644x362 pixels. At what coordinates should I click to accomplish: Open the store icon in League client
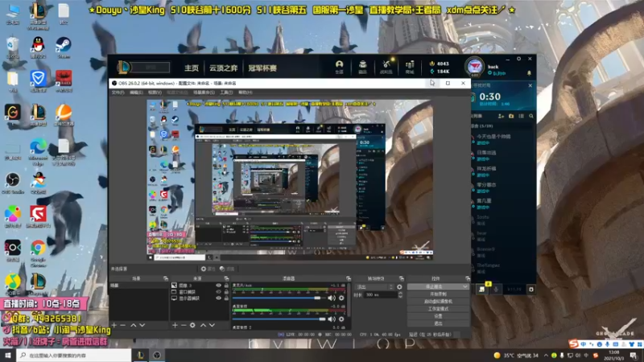(x=410, y=67)
